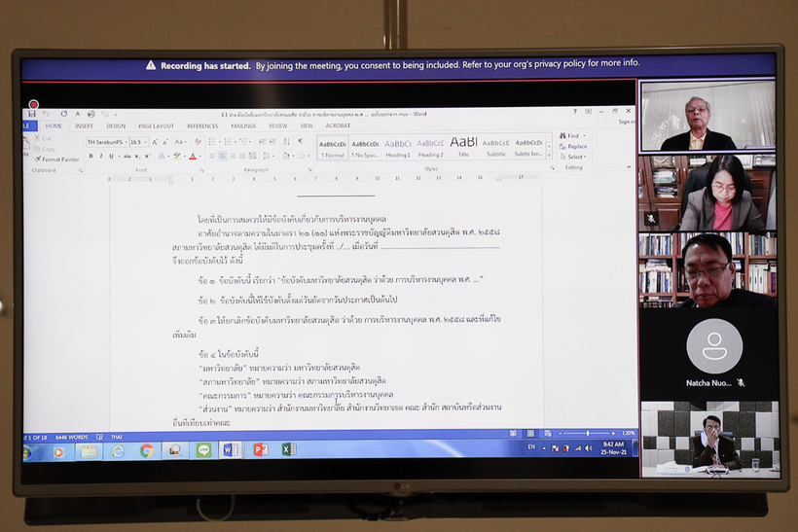Click the Format Painter tool
This screenshot has width=798, height=532.
click(58, 159)
